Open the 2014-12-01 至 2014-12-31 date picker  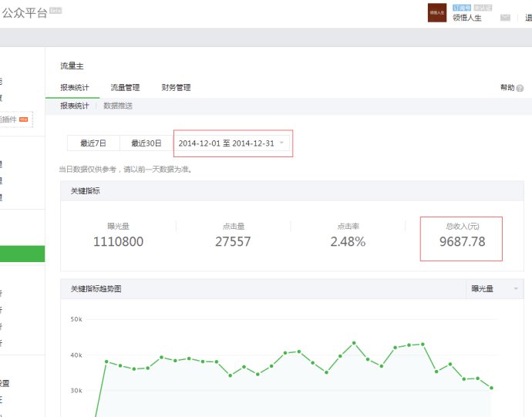click(x=232, y=143)
